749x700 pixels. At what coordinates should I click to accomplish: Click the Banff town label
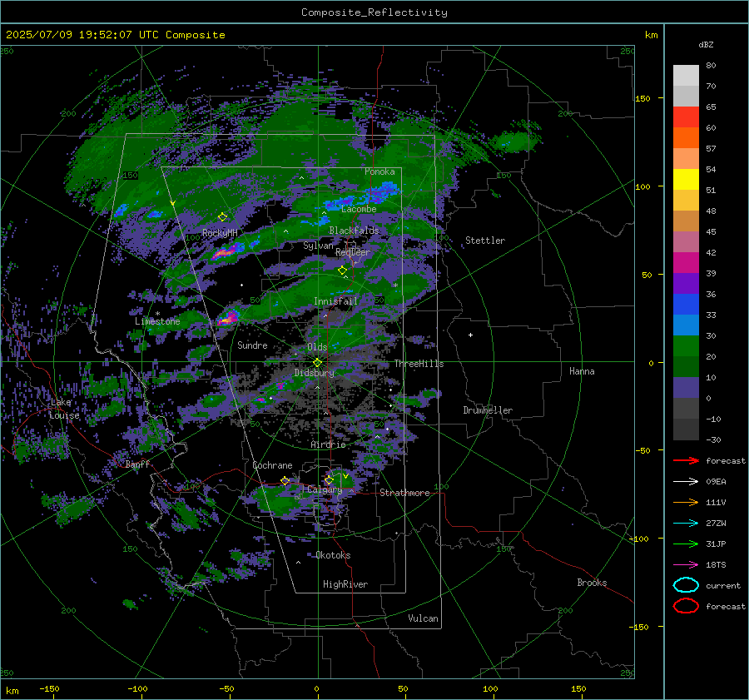(137, 464)
